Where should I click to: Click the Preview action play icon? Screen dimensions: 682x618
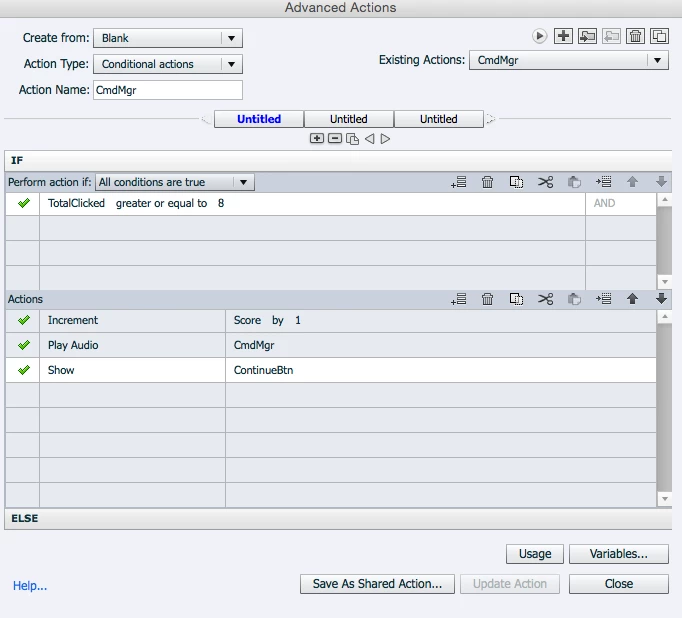tap(539, 36)
